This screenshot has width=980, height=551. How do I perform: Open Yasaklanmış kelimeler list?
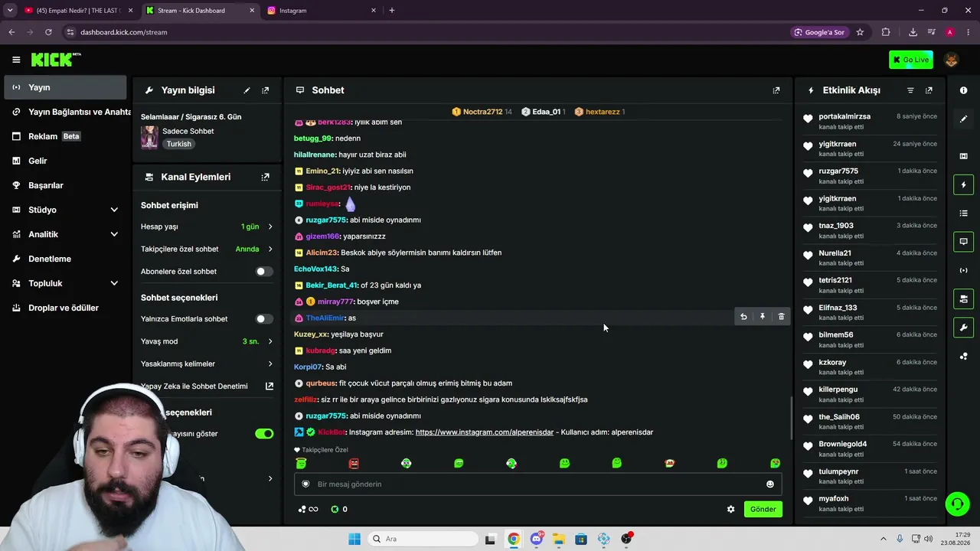pyautogui.click(x=207, y=364)
